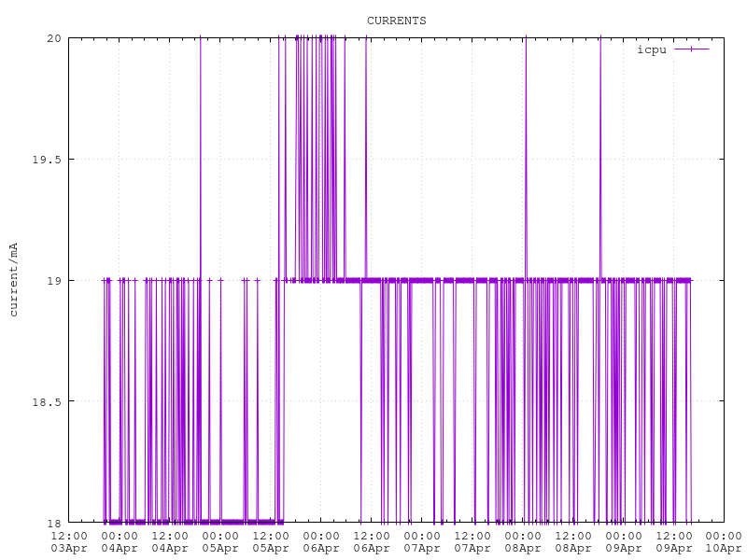Image resolution: width=747 pixels, height=560 pixels.
Task: Click the 18.5 y-axis tick label
Action: 47,401
